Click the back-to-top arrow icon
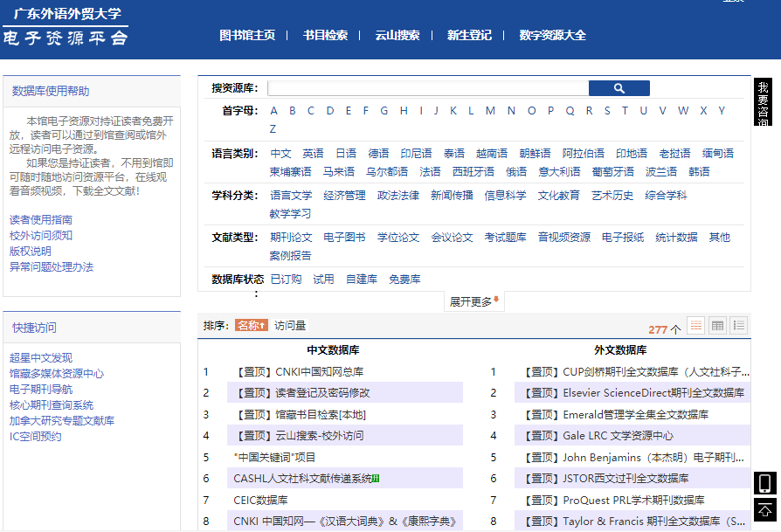This screenshot has width=781, height=532. (x=764, y=509)
